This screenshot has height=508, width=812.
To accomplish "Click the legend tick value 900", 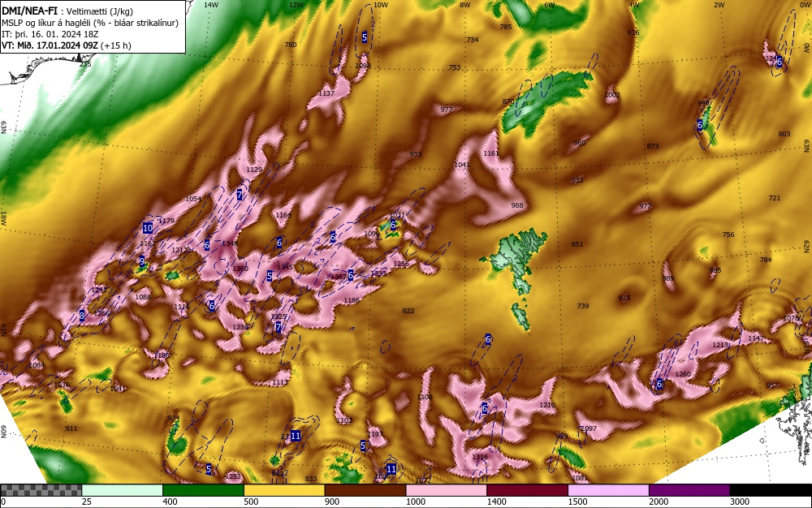I will pyautogui.click(x=332, y=502).
